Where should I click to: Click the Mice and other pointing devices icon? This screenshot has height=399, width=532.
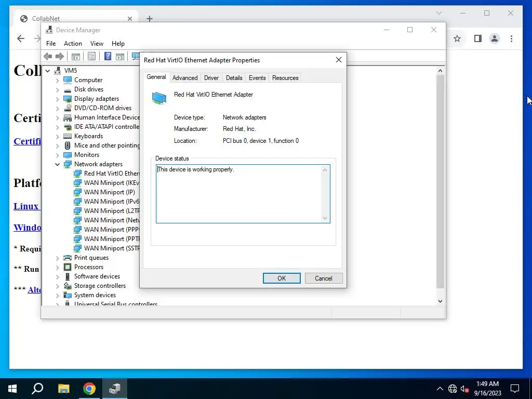point(68,145)
